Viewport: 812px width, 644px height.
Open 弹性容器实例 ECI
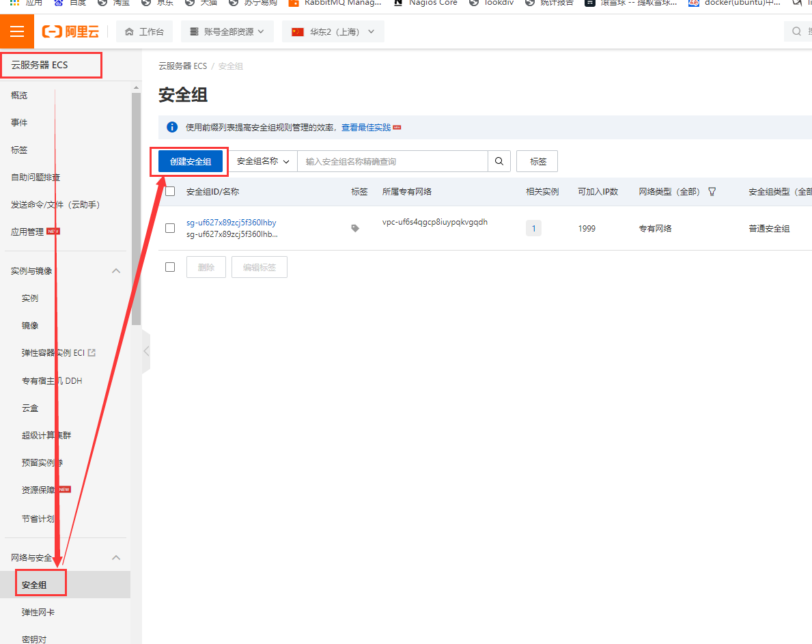(x=53, y=353)
